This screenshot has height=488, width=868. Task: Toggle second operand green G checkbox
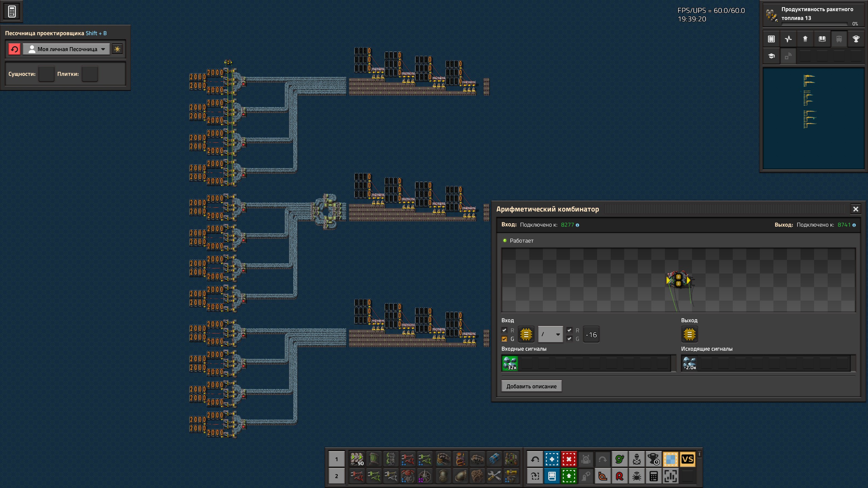[x=569, y=339]
